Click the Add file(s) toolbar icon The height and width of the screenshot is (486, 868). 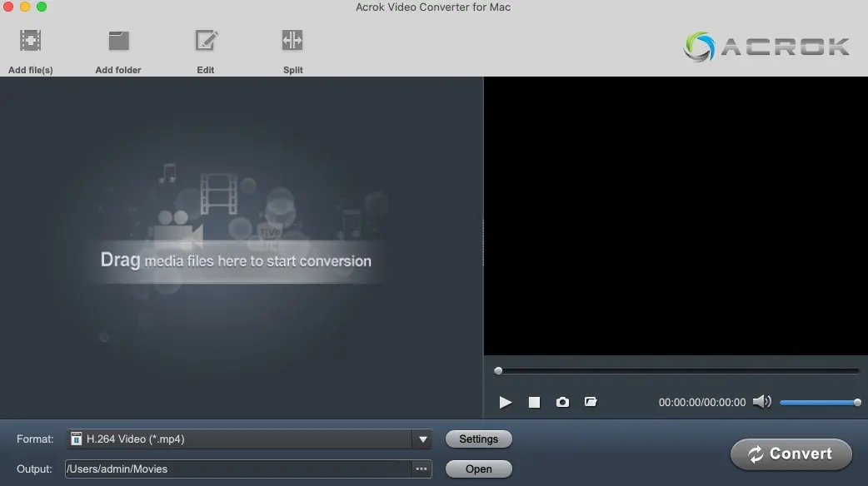click(x=31, y=41)
